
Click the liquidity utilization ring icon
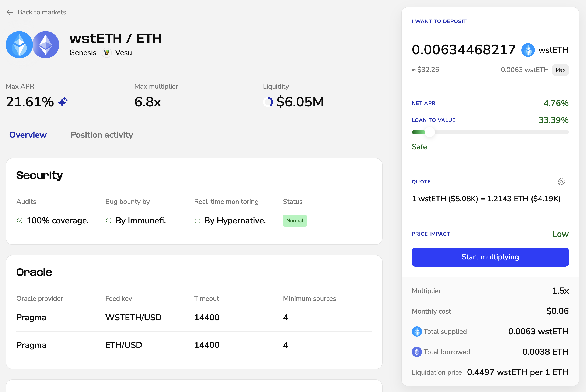click(268, 102)
